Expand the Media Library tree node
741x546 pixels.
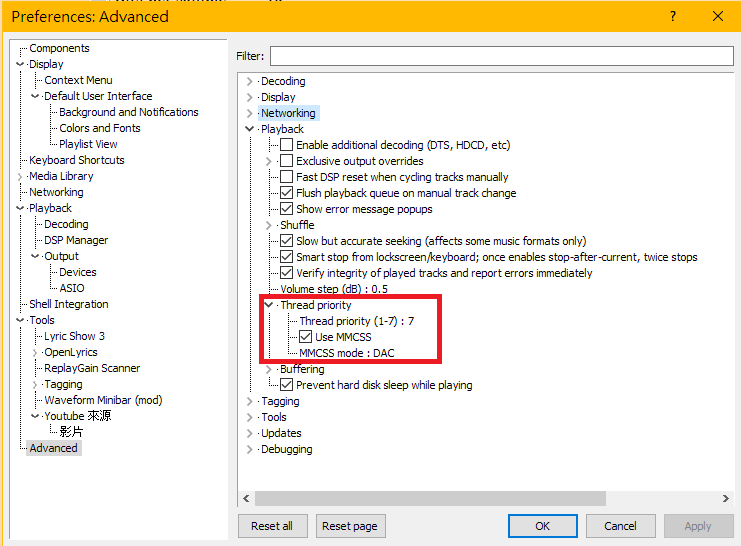(x=20, y=176)
